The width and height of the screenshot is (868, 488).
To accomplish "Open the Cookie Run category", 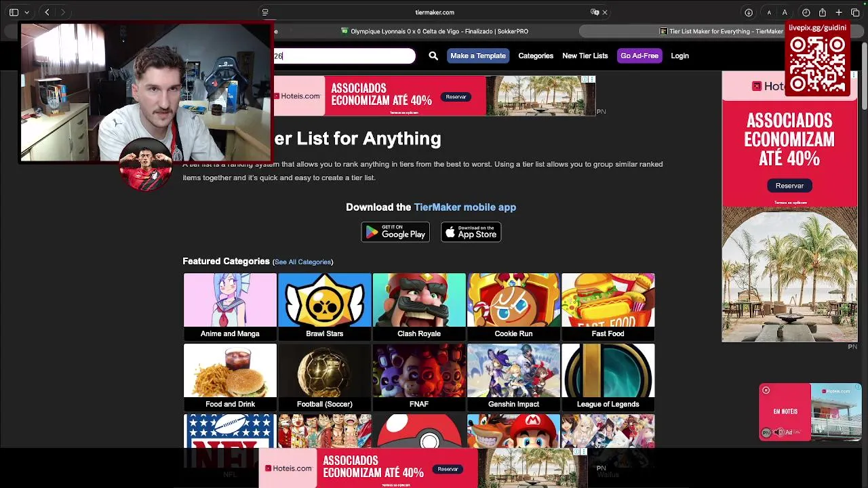I will [x=513, y=306].
